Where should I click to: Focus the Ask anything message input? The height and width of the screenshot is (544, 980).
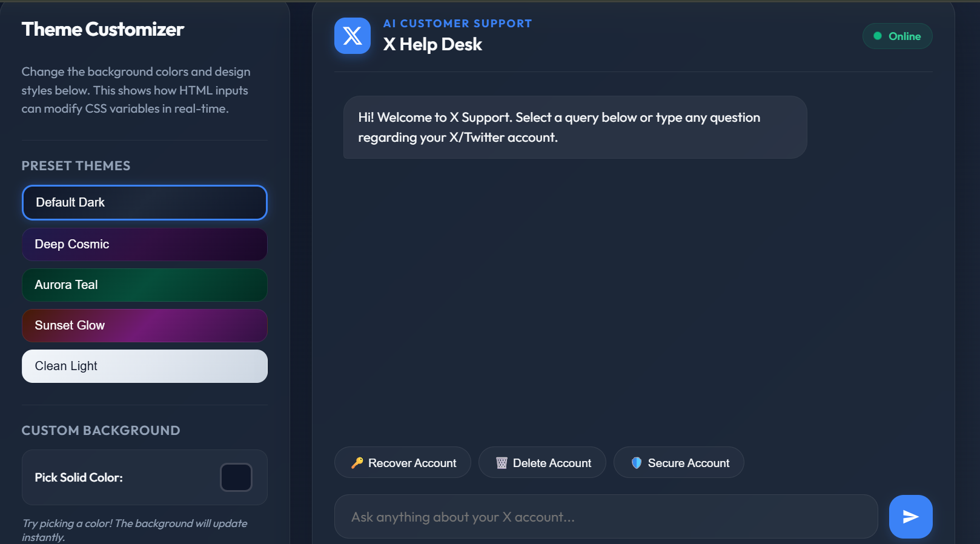[x=606, y=517]
